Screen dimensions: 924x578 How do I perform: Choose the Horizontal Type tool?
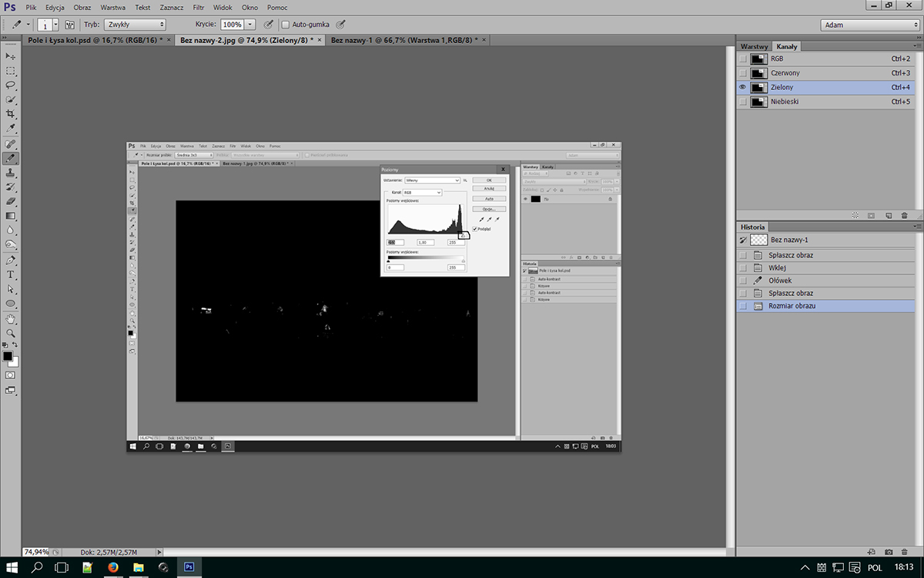click(x=11, y=274)
